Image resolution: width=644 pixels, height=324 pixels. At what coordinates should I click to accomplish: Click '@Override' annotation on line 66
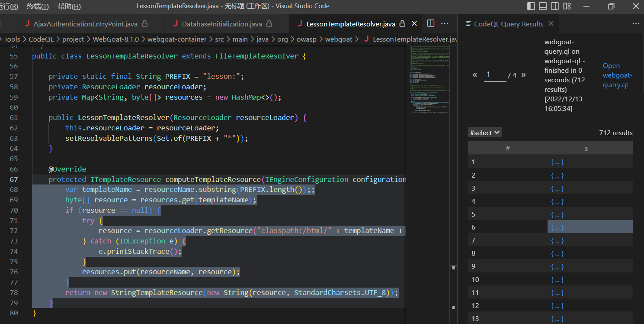(x=67, y=169)
